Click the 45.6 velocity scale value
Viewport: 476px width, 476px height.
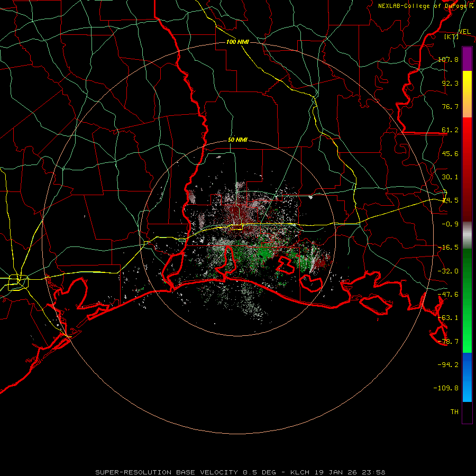pyautogui.click(x=450, y=153)
